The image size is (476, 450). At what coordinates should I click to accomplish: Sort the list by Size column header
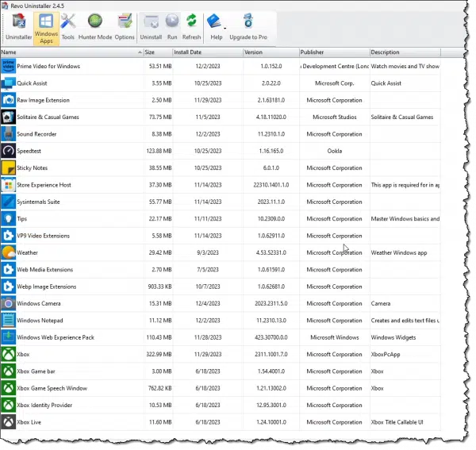pos(158,52)
